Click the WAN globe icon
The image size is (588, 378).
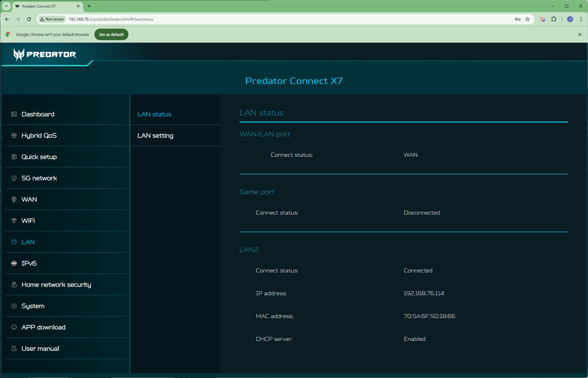click(x=14, y=199)
